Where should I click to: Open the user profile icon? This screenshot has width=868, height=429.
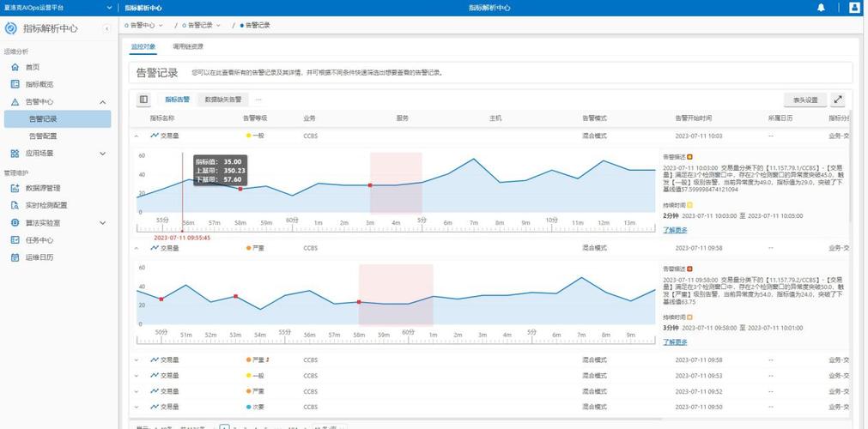point(854,8)
